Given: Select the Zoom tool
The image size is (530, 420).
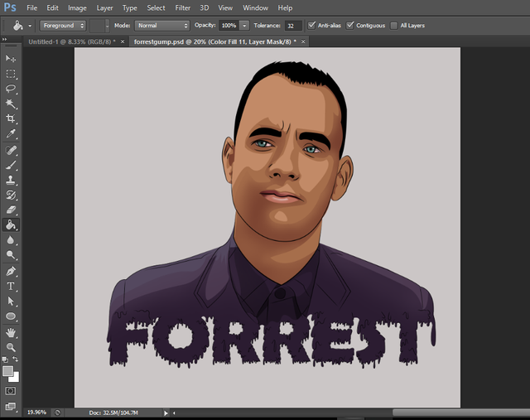Looking at the screenshot, I should 11,347.
